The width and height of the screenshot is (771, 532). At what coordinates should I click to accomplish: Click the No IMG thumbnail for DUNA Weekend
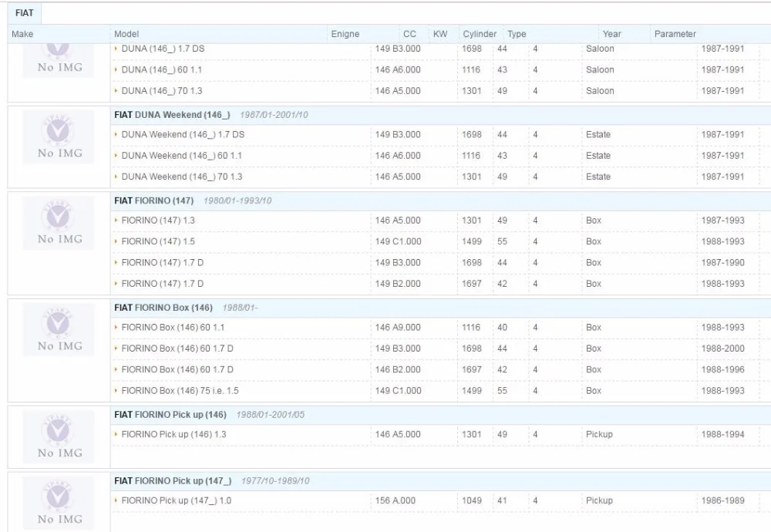(x=59, y=138)
